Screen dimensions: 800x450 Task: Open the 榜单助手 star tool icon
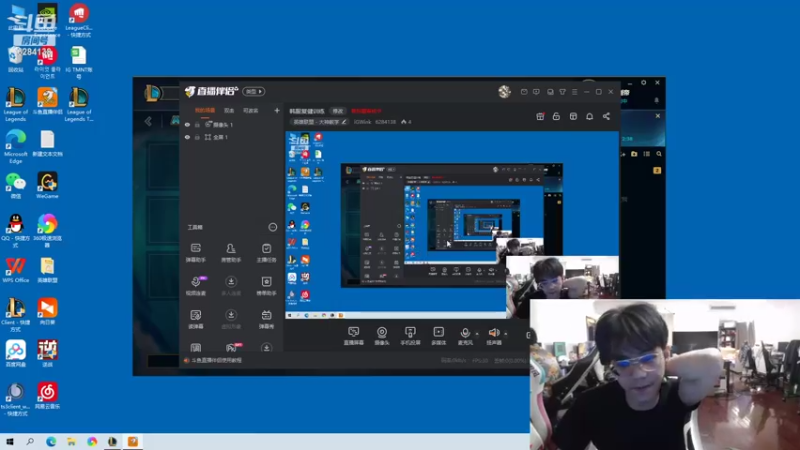point(266,286)
